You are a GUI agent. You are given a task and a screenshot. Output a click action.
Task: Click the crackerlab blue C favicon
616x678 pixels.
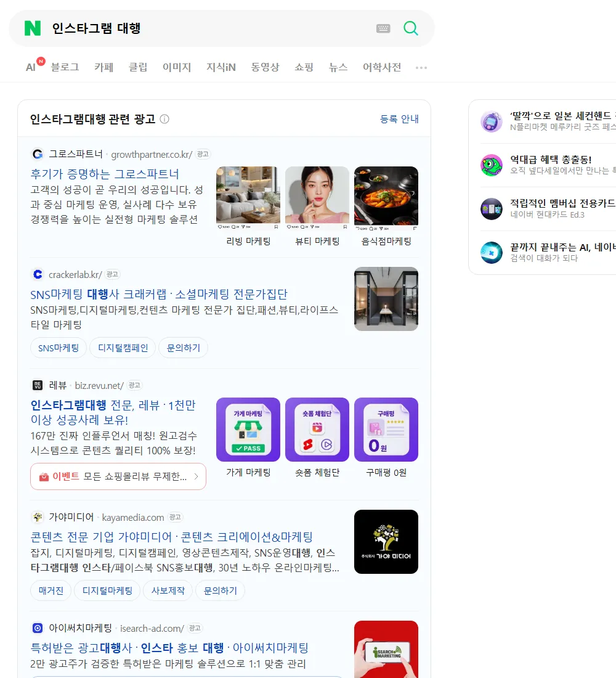click(38, 274)
